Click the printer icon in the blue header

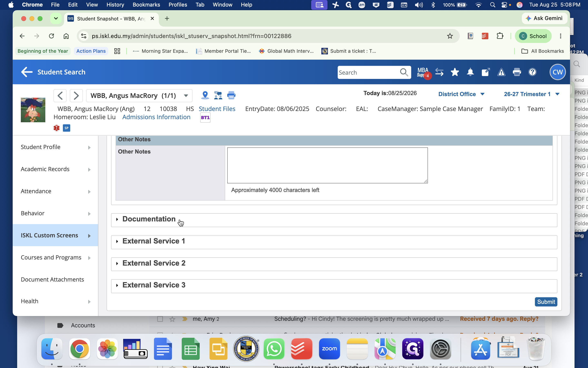pyautogui.click(x=517, y=72)
